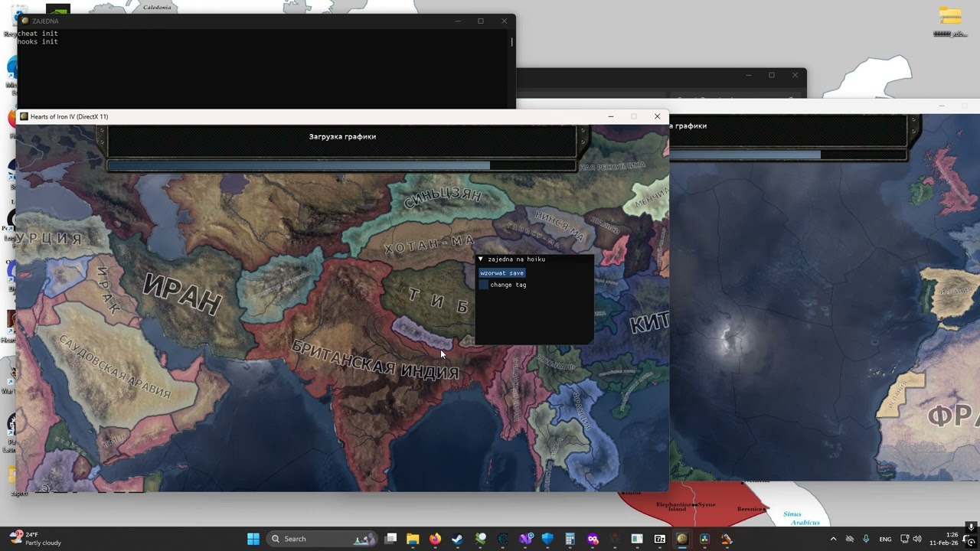Click the ZAJEDNA console title bar icon
Viewport: 980px width, 551px height.
point(25,21)
